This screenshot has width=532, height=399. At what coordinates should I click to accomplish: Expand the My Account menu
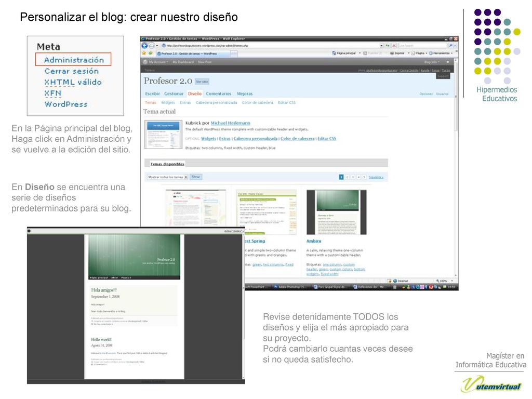point(158,62)
